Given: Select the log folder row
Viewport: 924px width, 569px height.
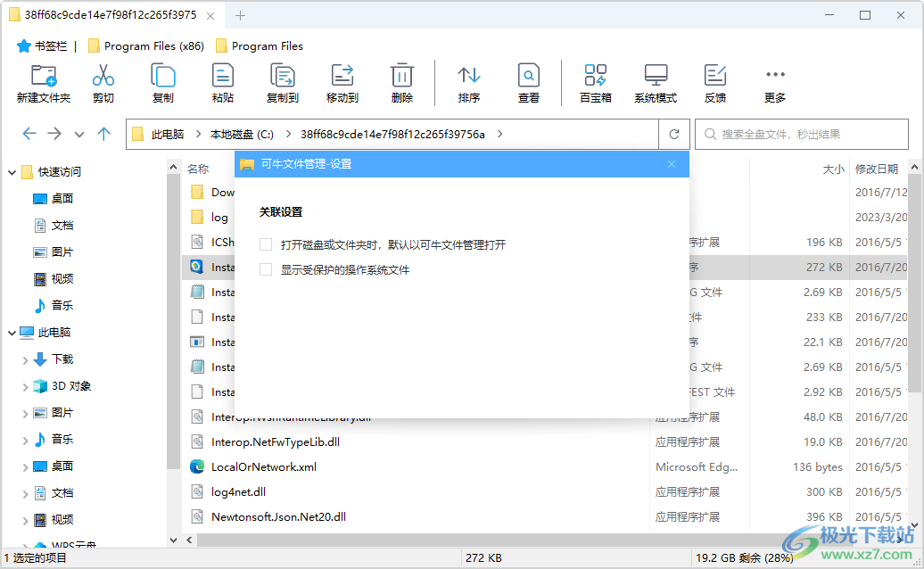Looking at the screenshot, I should pyautogui.click(x=545, y=218).
